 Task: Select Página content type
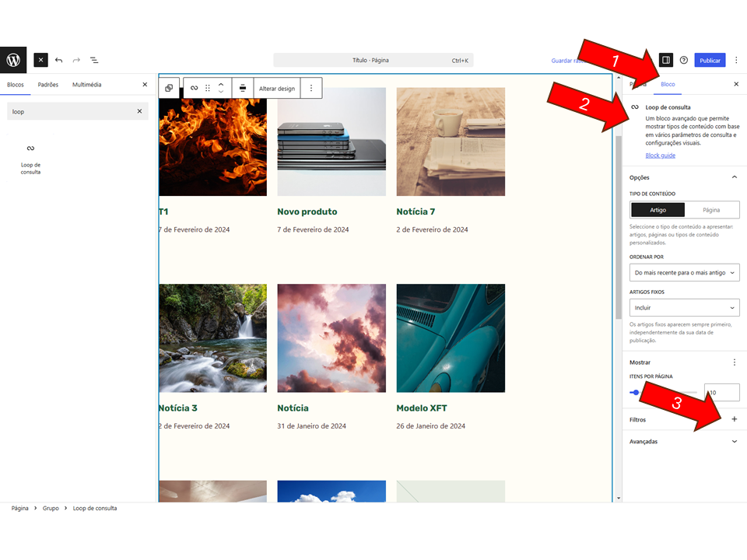click(x=711, y=210)
